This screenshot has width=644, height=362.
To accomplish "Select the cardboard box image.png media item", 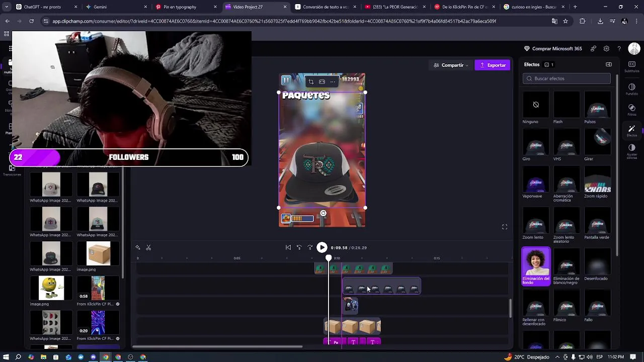I will (x=98, y=253).
